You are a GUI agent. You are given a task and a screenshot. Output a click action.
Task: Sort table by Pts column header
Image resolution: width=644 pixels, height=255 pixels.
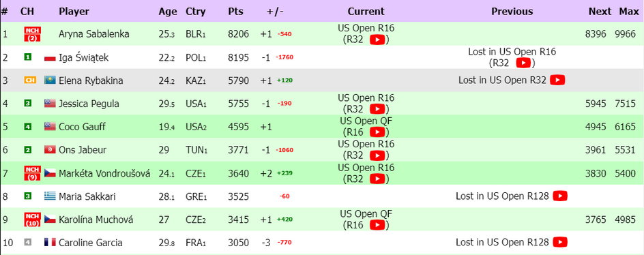pyautogui.click(x=236, y=12)
